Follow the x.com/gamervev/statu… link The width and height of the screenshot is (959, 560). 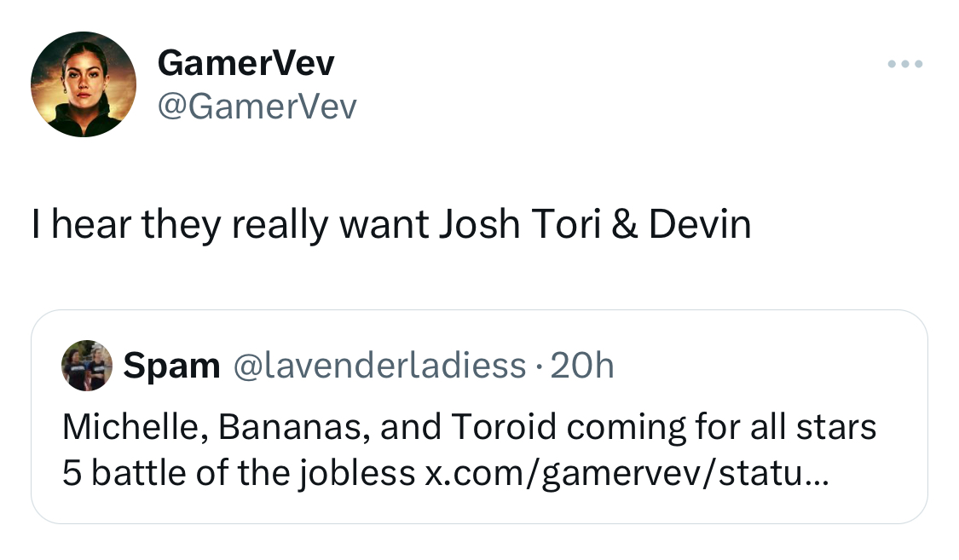click(627, 473)
